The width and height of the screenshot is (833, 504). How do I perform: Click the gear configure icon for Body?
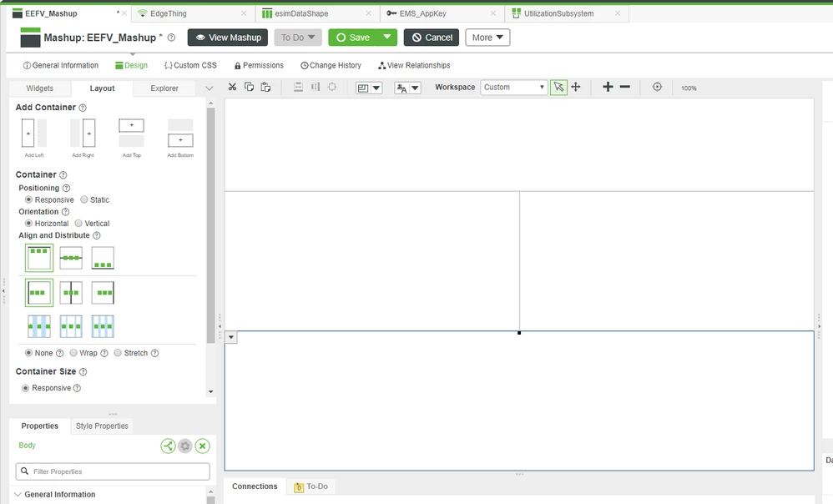coord(184,446)
